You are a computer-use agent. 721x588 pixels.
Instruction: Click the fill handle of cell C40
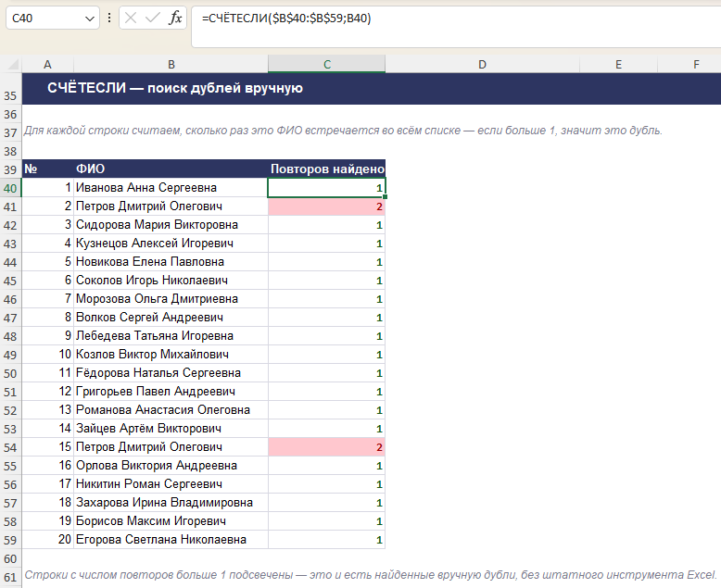(385, 196)
